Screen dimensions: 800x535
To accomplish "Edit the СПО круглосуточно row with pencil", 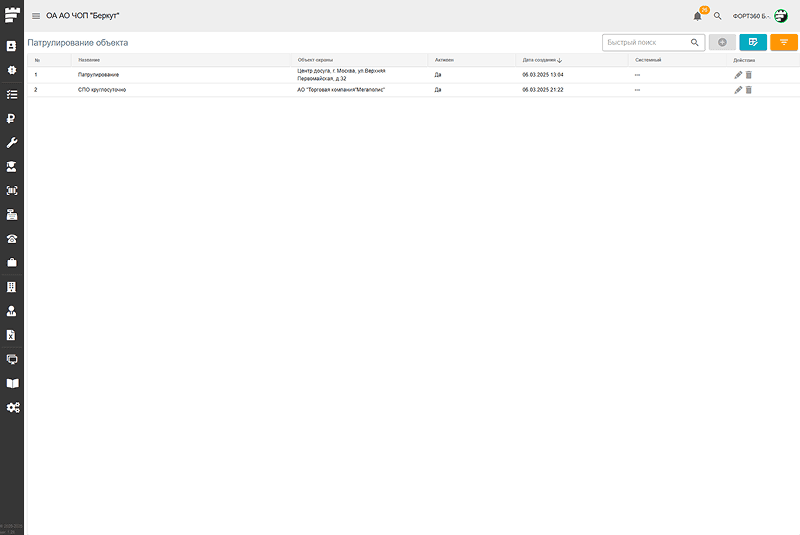I will point(738,90).
